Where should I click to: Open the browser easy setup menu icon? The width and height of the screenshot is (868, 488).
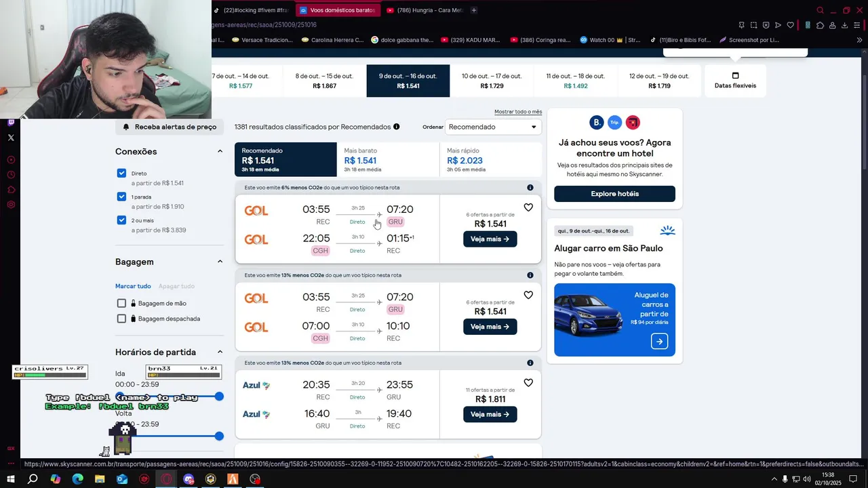[x=858, y=25]
